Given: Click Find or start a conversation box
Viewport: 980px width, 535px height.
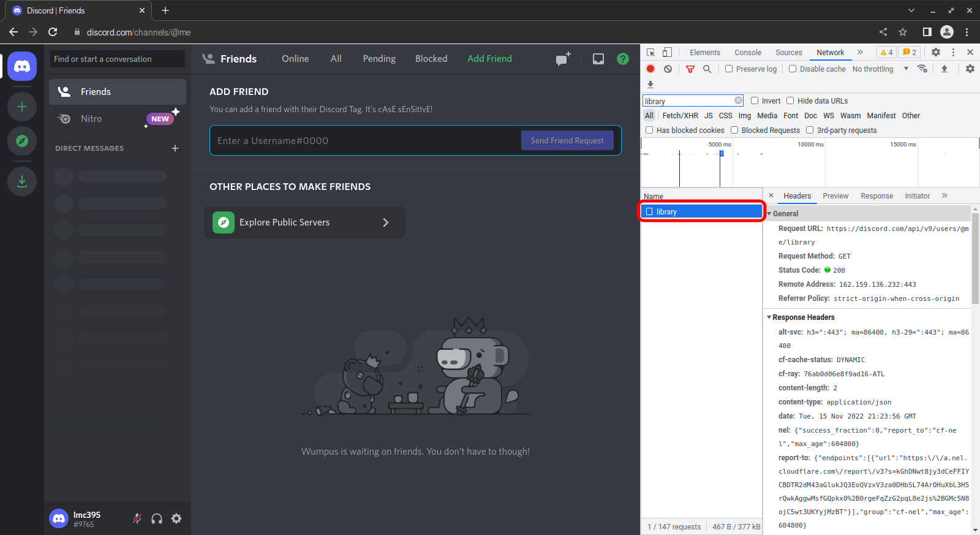Looking at the screenshot, I should coord(118,59).
